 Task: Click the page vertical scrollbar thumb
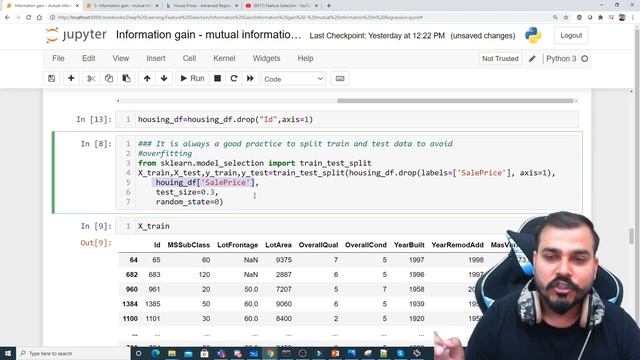pos(631,236)
